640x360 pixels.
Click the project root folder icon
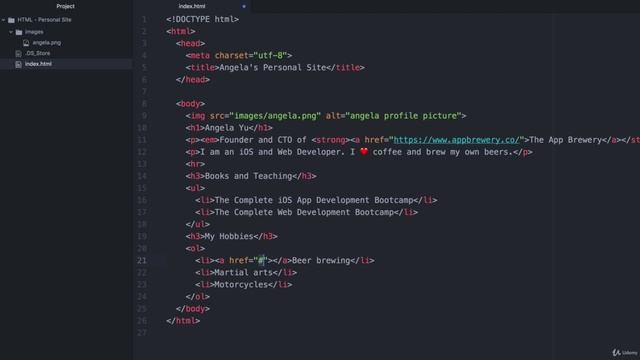pos(11,20)
